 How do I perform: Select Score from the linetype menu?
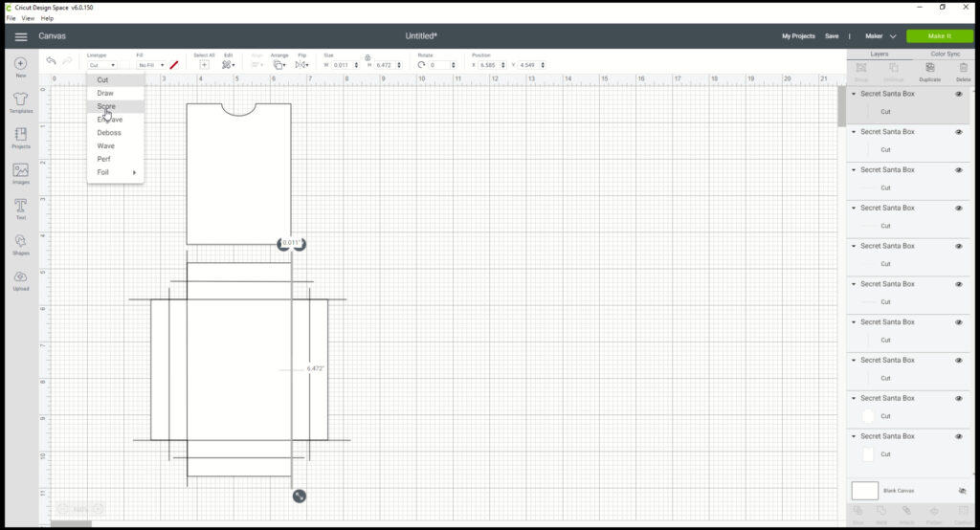tap(116, 106)
